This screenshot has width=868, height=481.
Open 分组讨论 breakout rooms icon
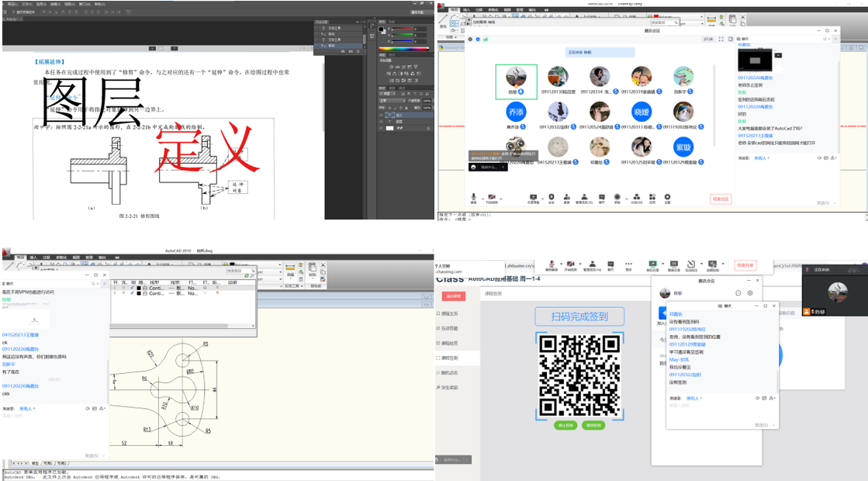(x=637, y=198)
